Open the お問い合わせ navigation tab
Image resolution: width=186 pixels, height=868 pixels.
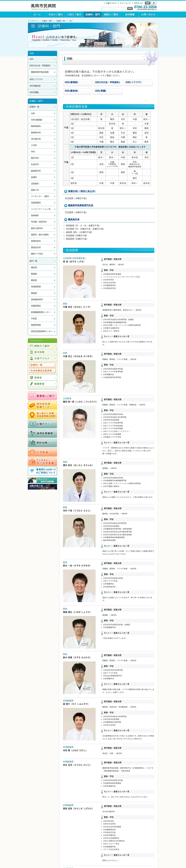(148, 15)
